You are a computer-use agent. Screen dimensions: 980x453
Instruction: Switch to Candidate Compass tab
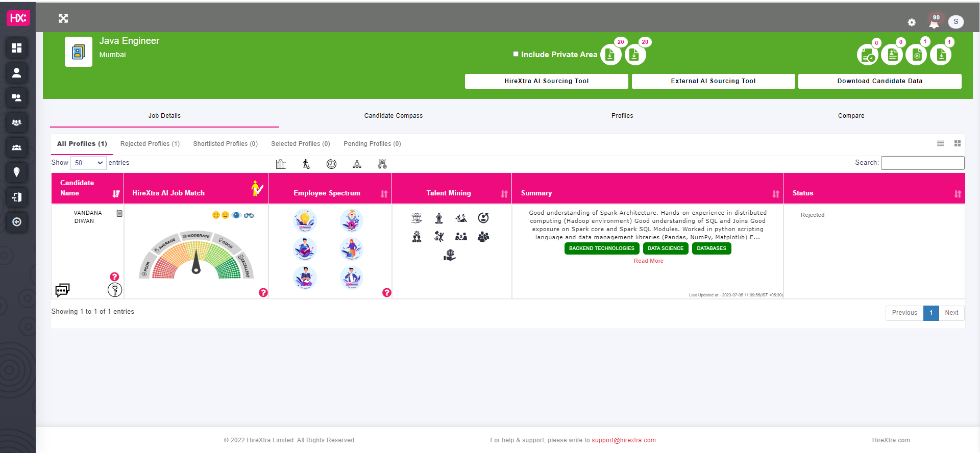[x=394, y=116]
